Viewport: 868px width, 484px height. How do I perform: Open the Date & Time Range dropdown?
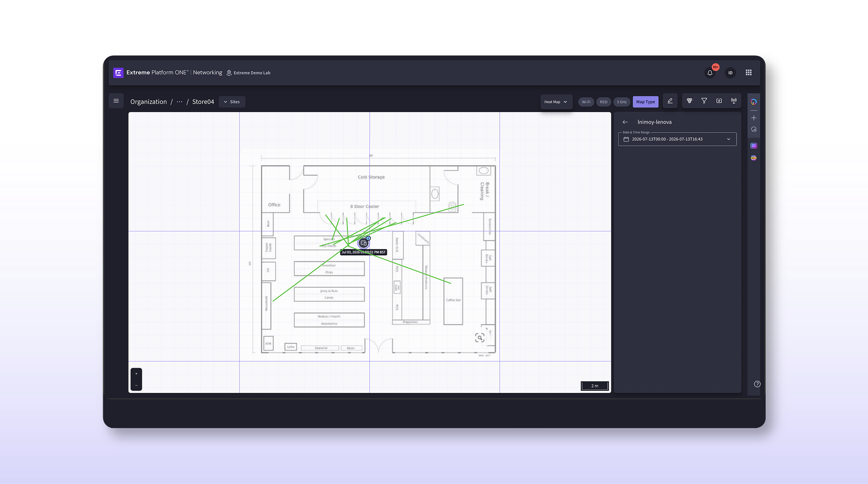click(x=677, y=139)
